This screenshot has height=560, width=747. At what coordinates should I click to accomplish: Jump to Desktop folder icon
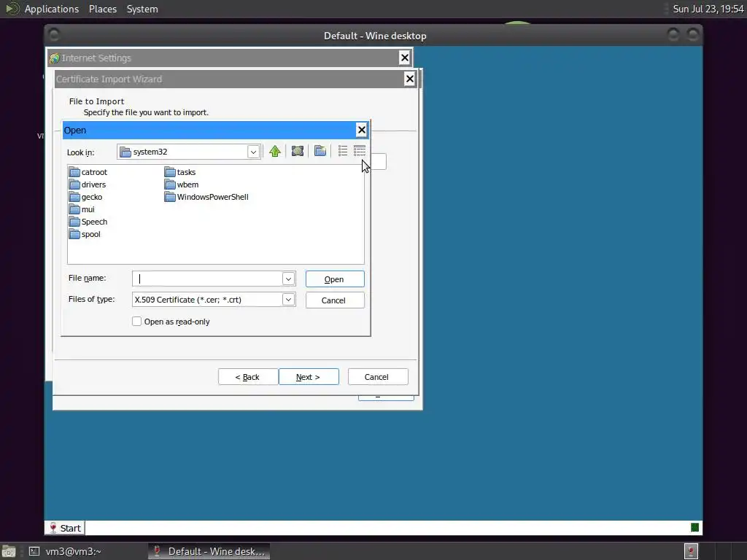point(298,152)
